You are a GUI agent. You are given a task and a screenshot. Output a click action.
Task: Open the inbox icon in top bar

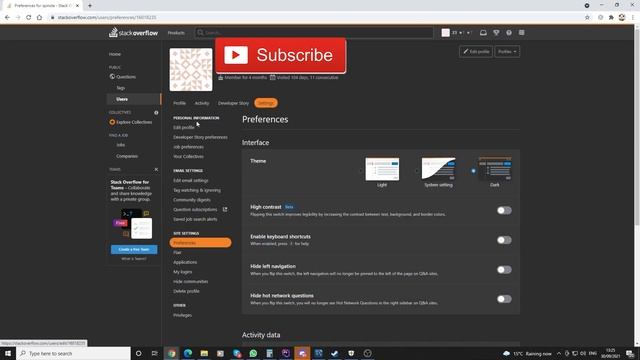483,33
